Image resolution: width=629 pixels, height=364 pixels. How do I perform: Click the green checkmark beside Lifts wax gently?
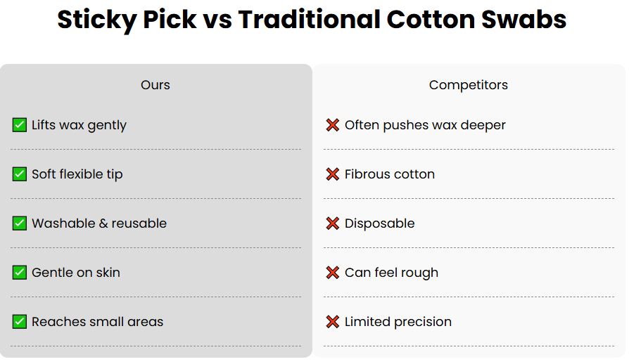tap(20, 125)
